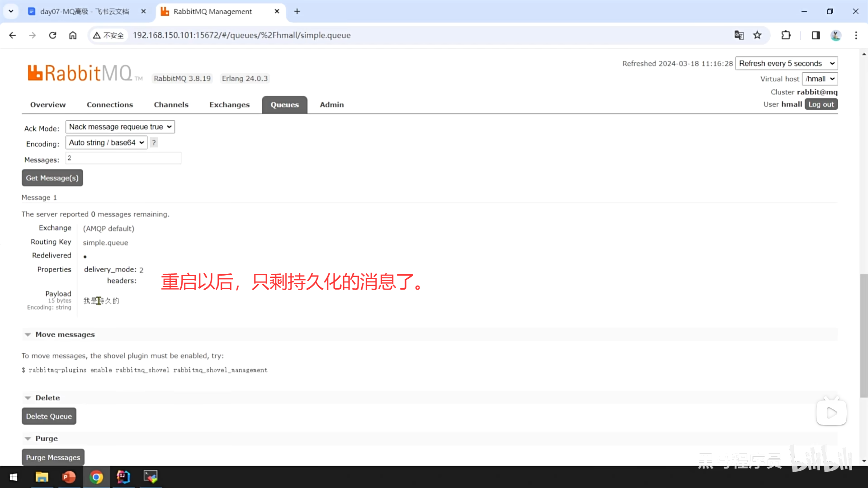The width and height of the screenshot is (868, 488).
Task: Click the Messages count input field
Action: 123,158
